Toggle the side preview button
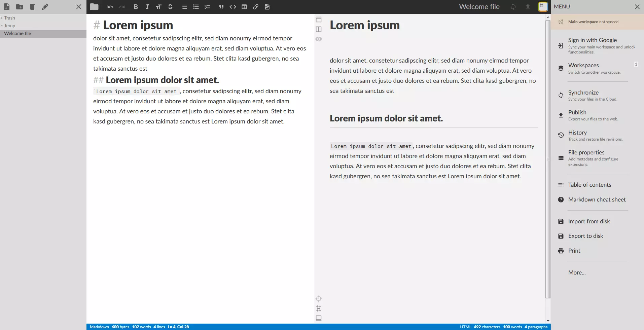Screen dimensions: 644x330 coord(319,29)
